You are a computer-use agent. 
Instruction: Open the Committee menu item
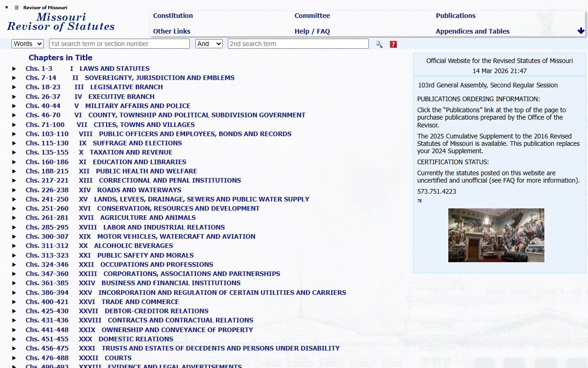tap(312, 16)
